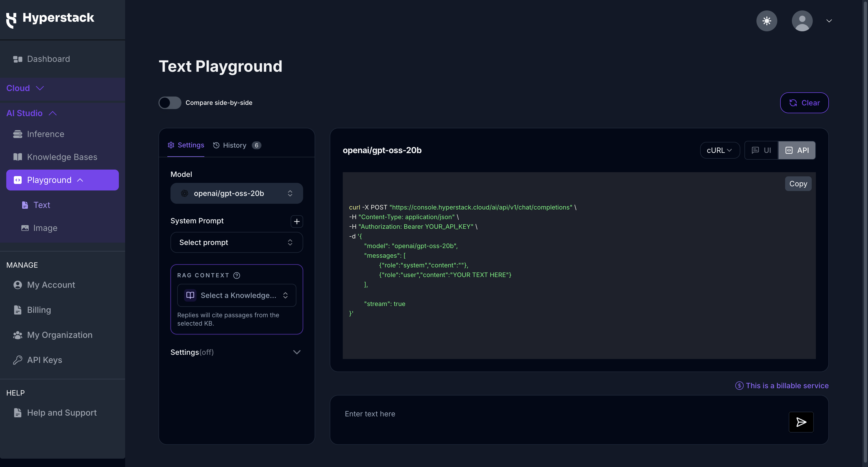Click the Image picture icon
The image size is (868, 467).
pyautogui.click(x=25, y=228)
